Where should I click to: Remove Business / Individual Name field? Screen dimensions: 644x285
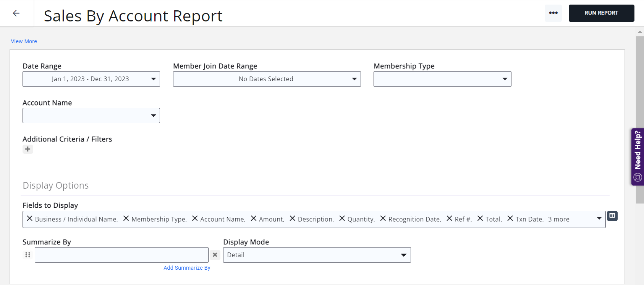coord(30,218)
